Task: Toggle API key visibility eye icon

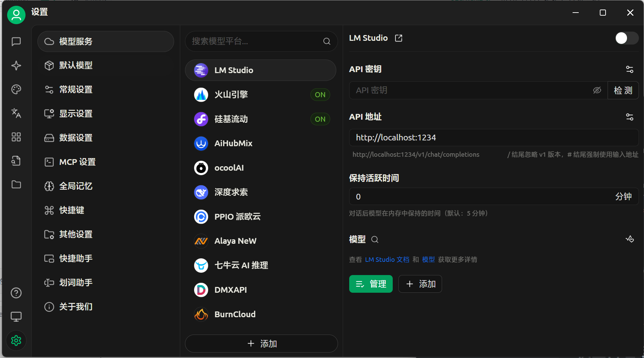Action: 597,90
